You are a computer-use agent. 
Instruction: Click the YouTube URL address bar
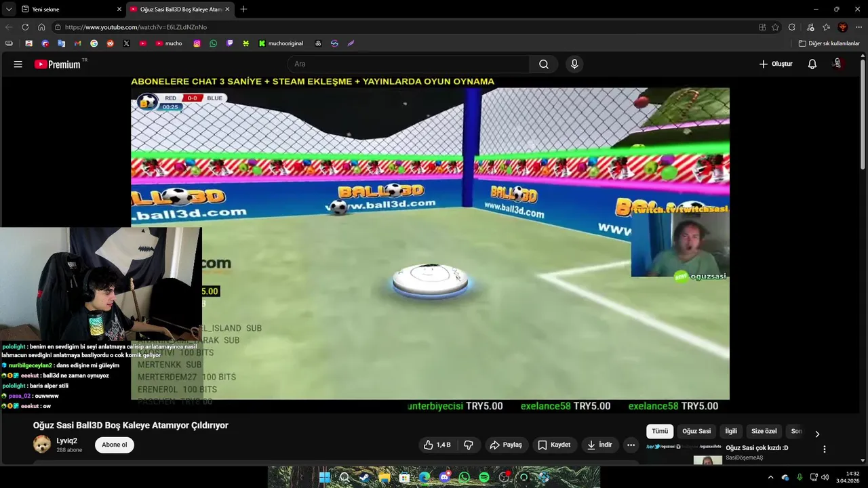407,27
